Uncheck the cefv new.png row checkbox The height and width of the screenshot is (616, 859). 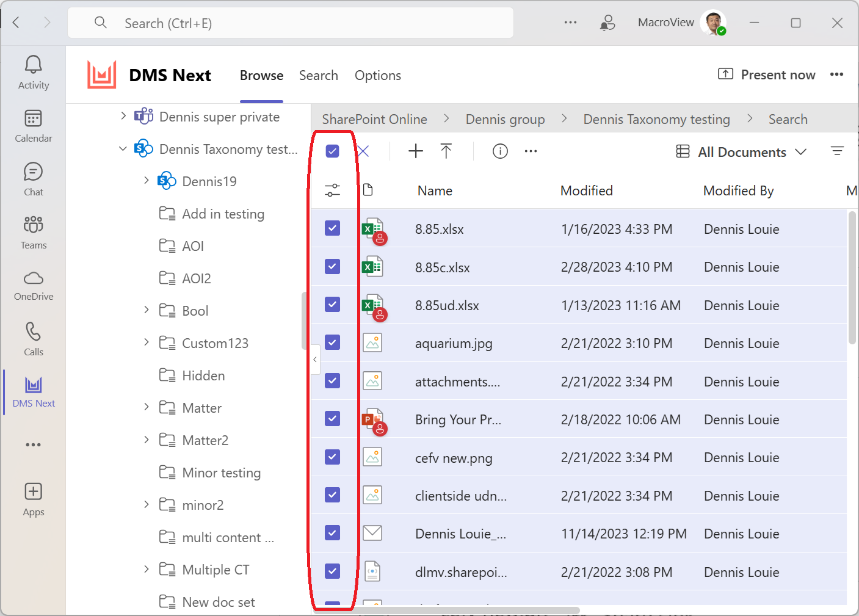[332, 457]
